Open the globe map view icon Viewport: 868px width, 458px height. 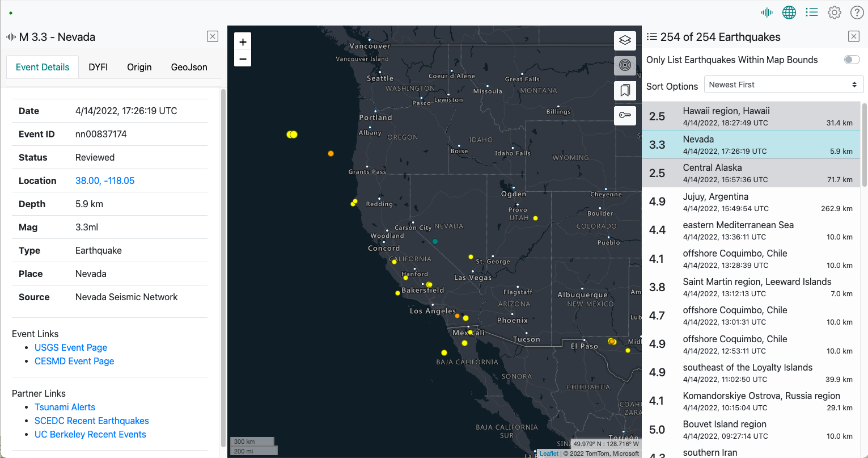(789, 12)
